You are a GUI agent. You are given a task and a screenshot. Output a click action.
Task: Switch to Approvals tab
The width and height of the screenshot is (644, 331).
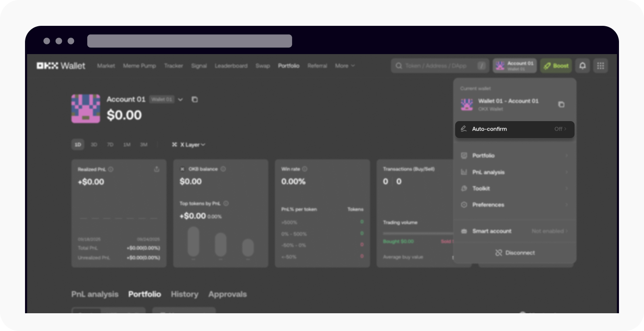(227, 294)
